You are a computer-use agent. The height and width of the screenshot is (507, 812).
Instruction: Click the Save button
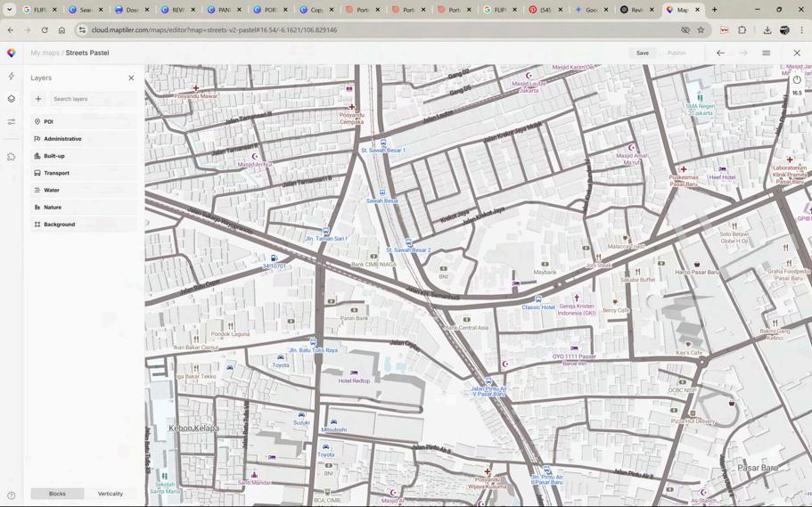pyautogui.click(x=642, y=53)
